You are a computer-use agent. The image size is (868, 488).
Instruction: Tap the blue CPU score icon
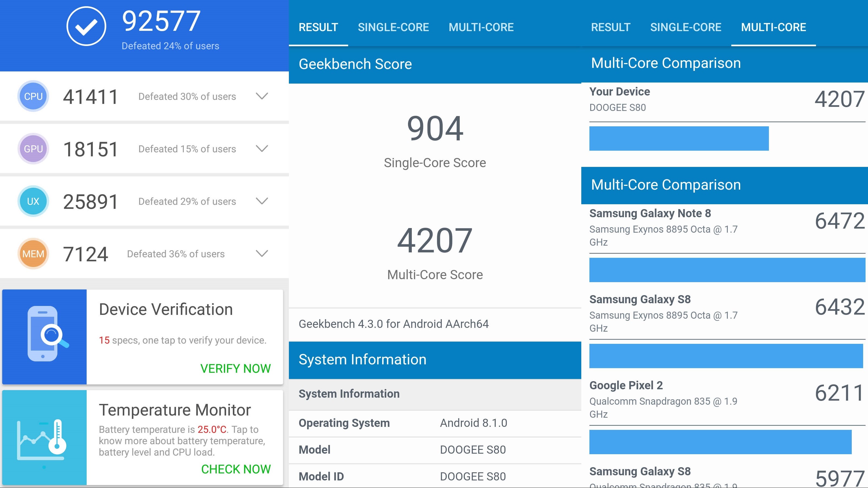click(x=33, y=96)
